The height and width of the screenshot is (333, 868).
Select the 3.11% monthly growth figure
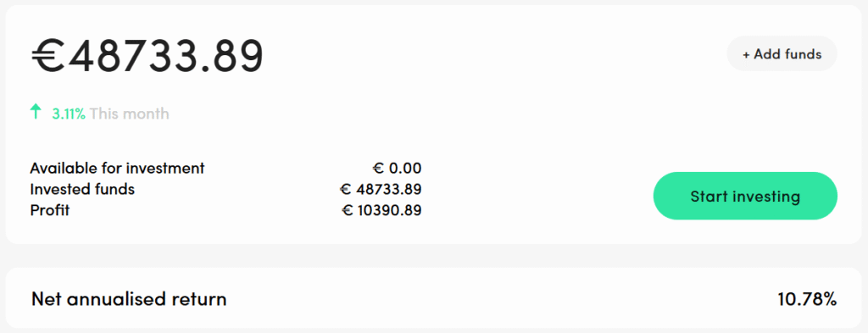click(x=69, y=114)
